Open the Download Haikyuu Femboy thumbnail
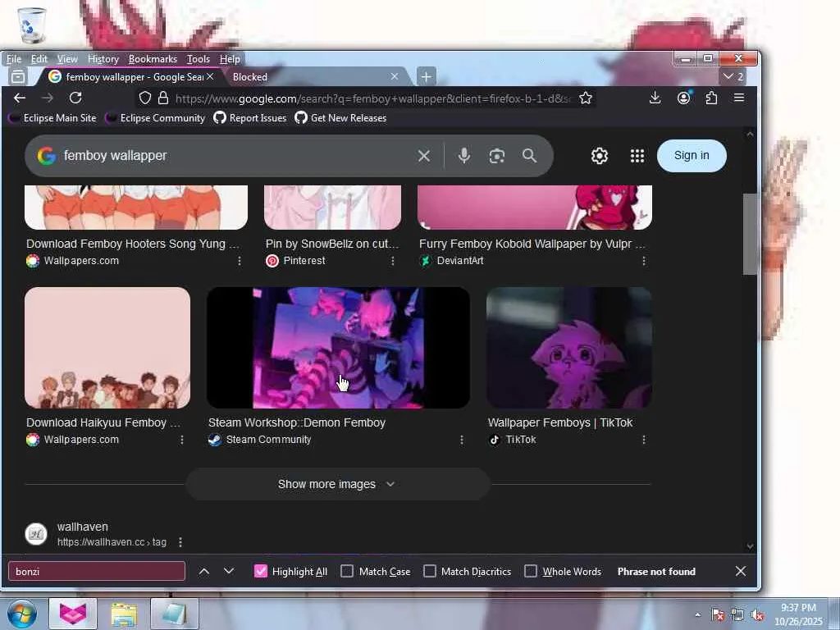840x630 pixels. click(x=107, y=348)
